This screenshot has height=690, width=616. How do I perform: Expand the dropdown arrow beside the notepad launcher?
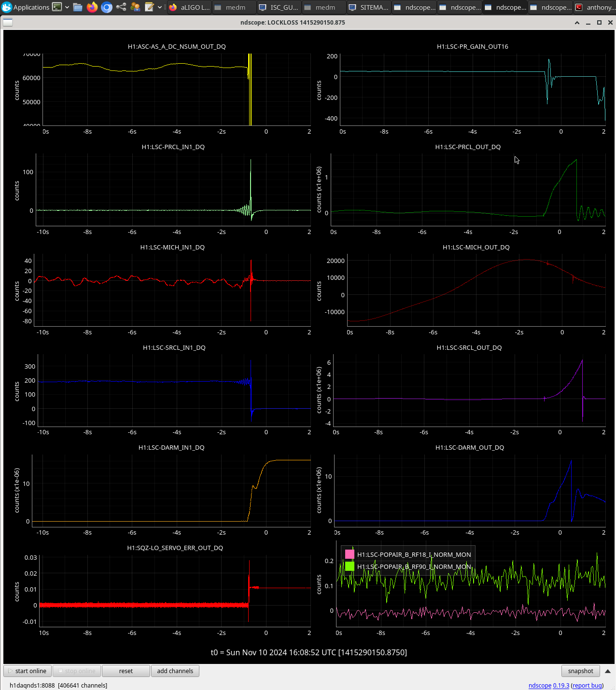pos(160,7)
